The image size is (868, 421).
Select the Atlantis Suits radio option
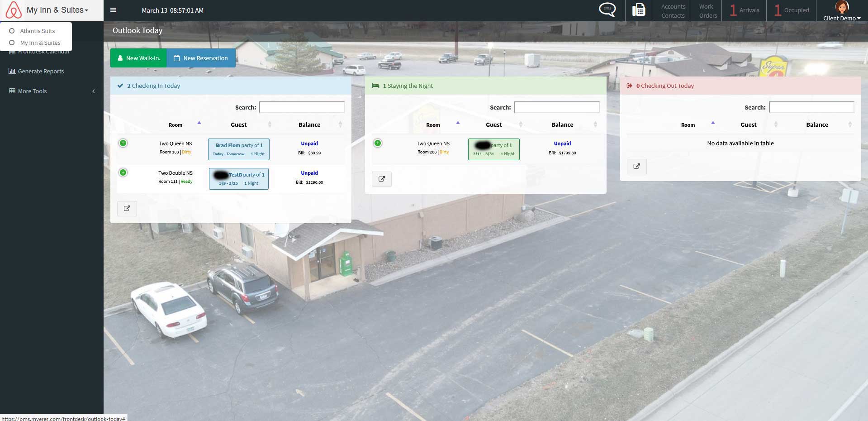click(x=12, y=31)
